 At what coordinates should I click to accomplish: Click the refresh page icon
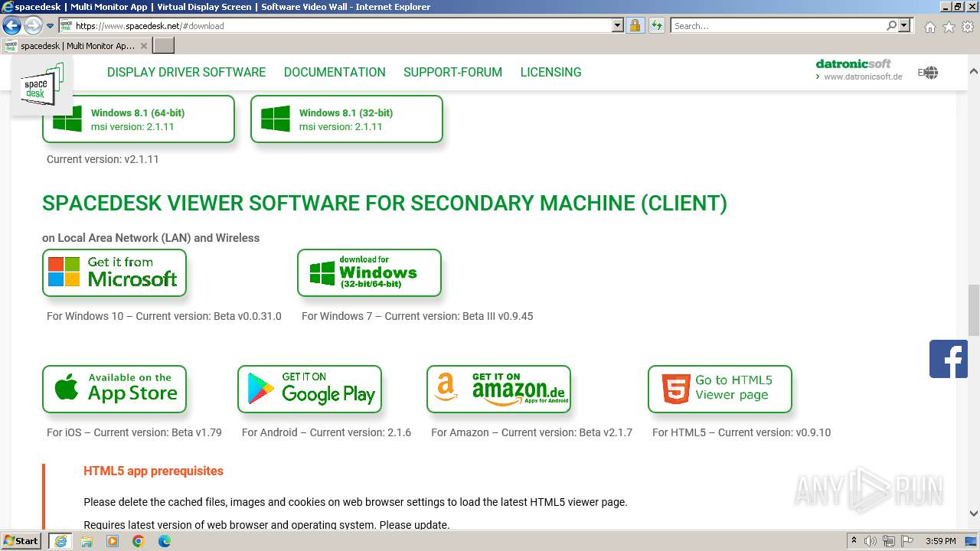656,25
